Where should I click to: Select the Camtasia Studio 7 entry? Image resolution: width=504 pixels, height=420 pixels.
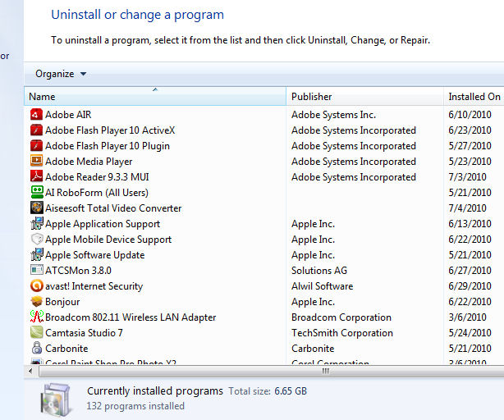[x=84, y=333]
